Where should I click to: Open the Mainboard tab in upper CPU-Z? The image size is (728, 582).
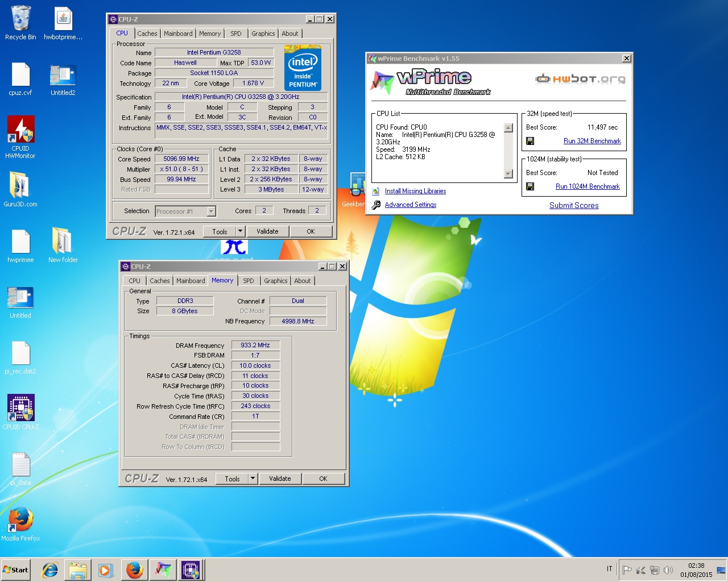tap(178, 34)
